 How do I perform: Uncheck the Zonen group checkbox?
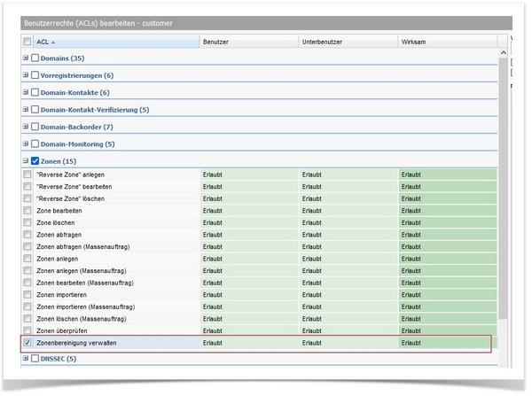(35, 160)
